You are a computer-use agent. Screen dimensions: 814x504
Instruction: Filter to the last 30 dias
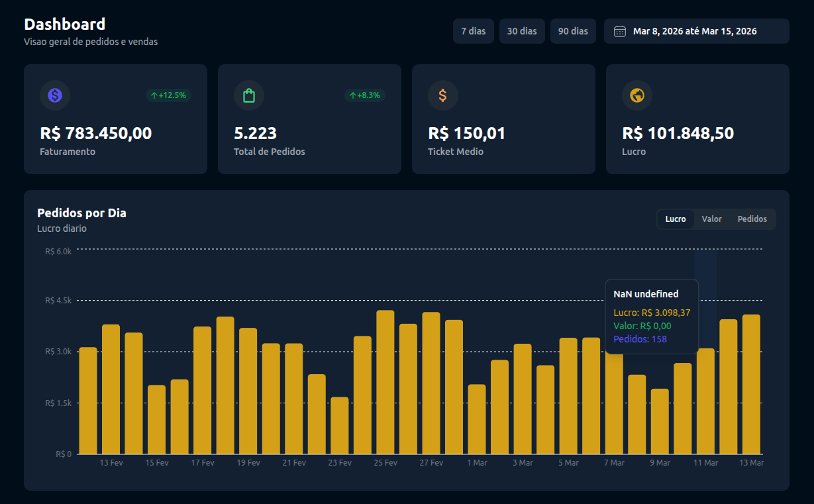coord(522,31)
